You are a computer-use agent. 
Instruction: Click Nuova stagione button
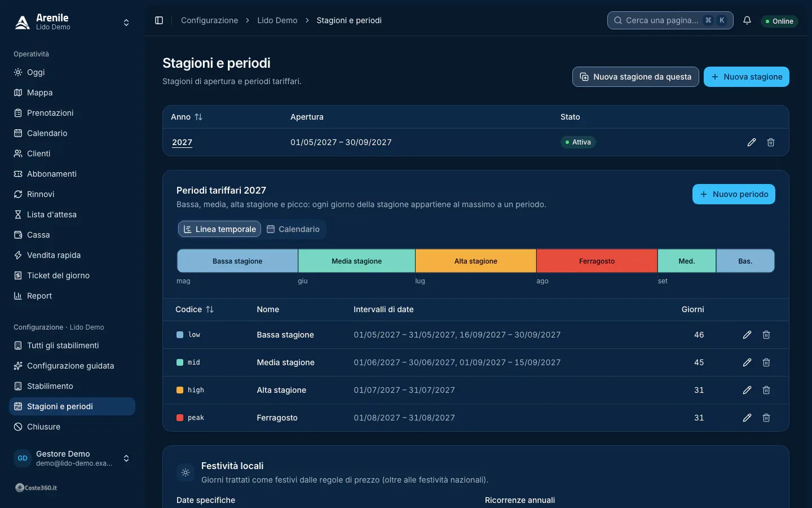(x=747, y=77)
